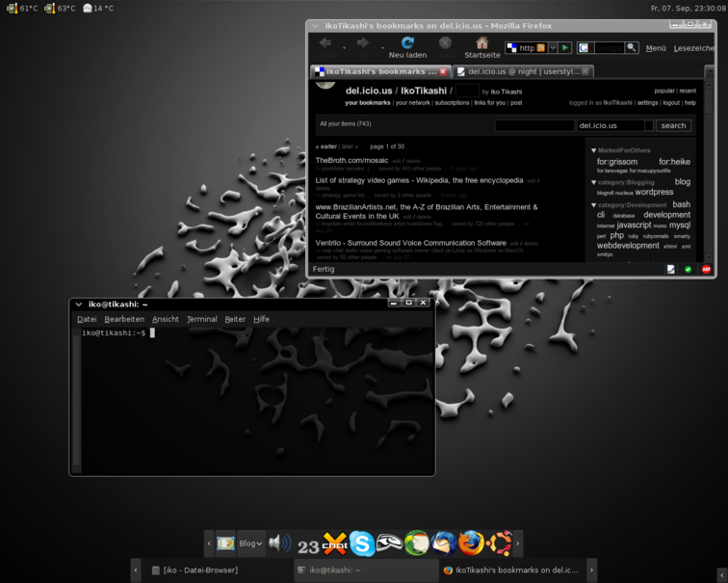Click the del.icio.us search text field
Viewport: 728px width, 583px height.
tap(534, 125)
